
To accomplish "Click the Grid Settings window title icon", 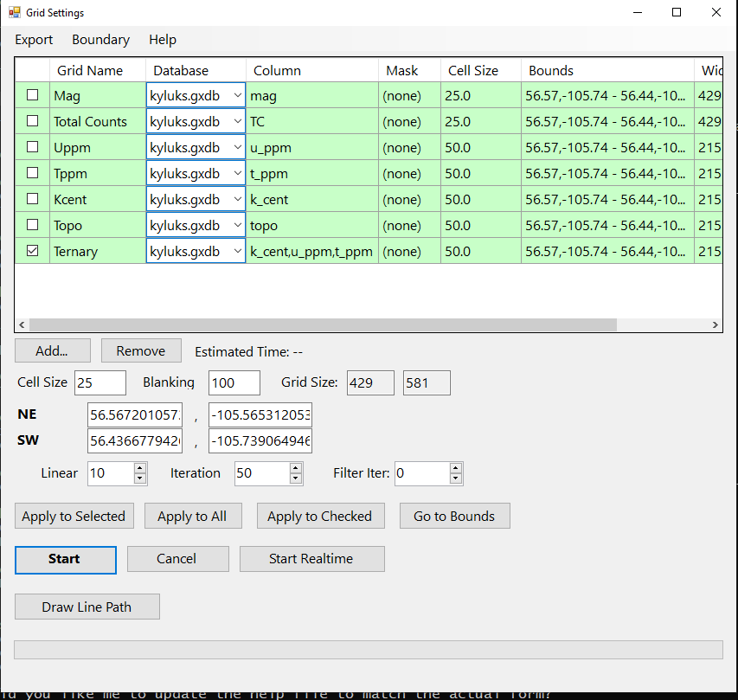I will [x=15, y=13].
